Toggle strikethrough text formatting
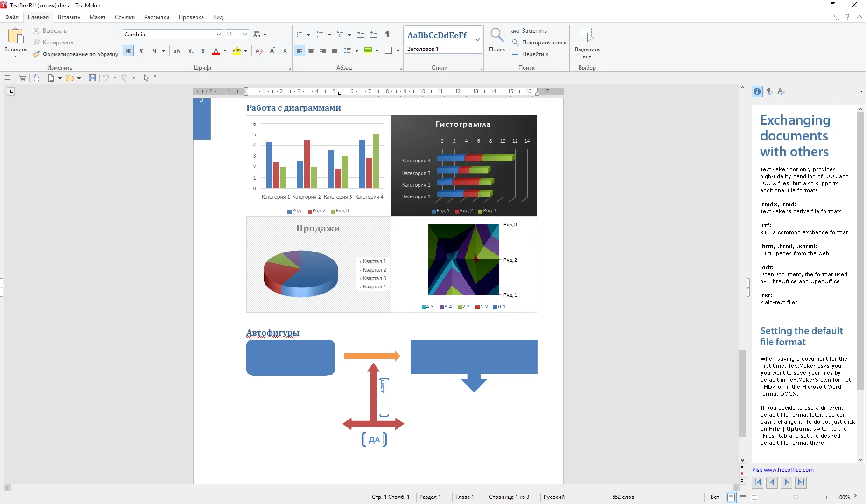Viewport: 866px width, 504px height. click(177, 51)
